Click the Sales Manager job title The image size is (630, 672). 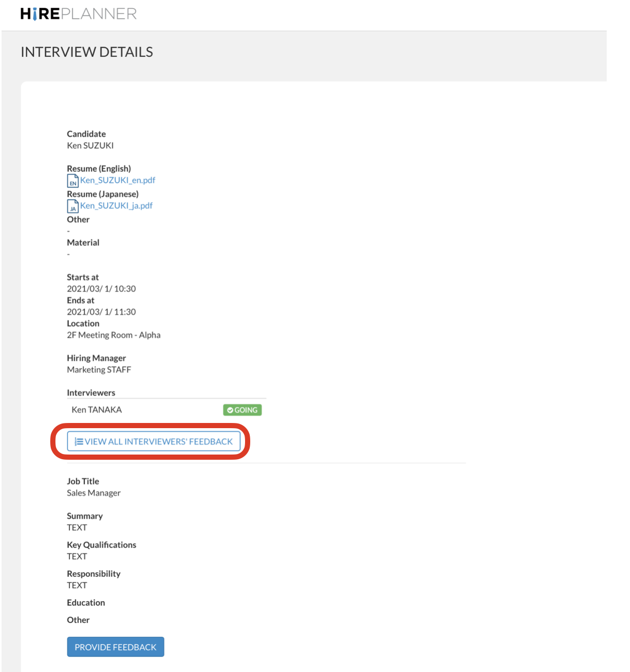(x=94, y=493)
